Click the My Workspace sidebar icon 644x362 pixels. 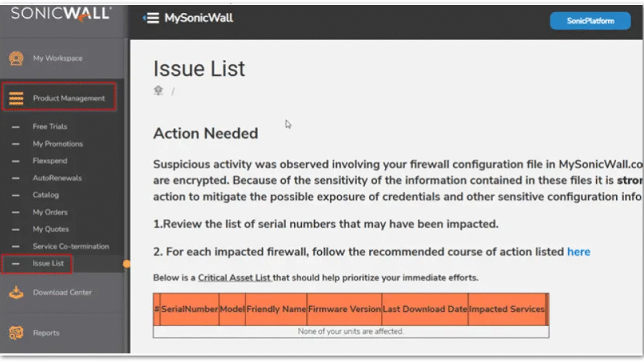(x=16, y=58)
